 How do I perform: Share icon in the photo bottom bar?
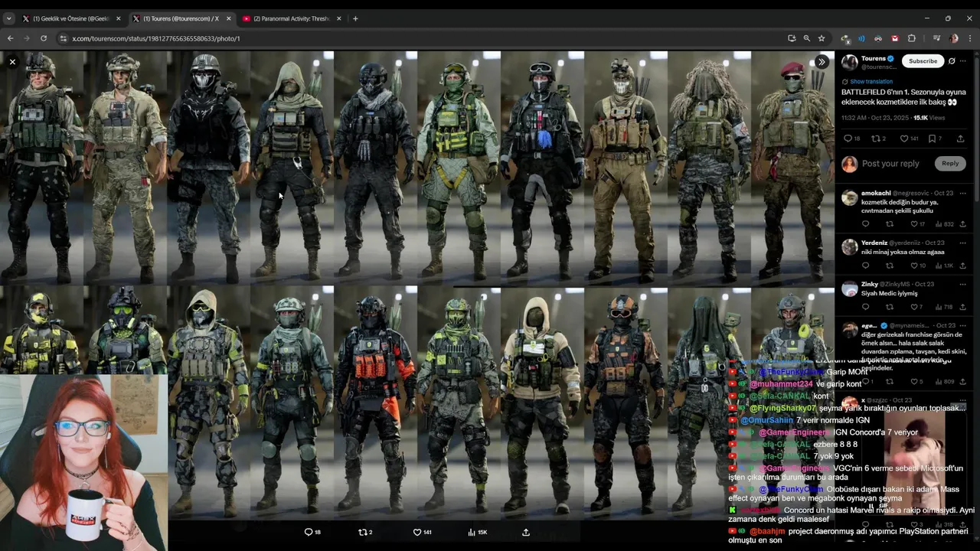tap(526, 532)
